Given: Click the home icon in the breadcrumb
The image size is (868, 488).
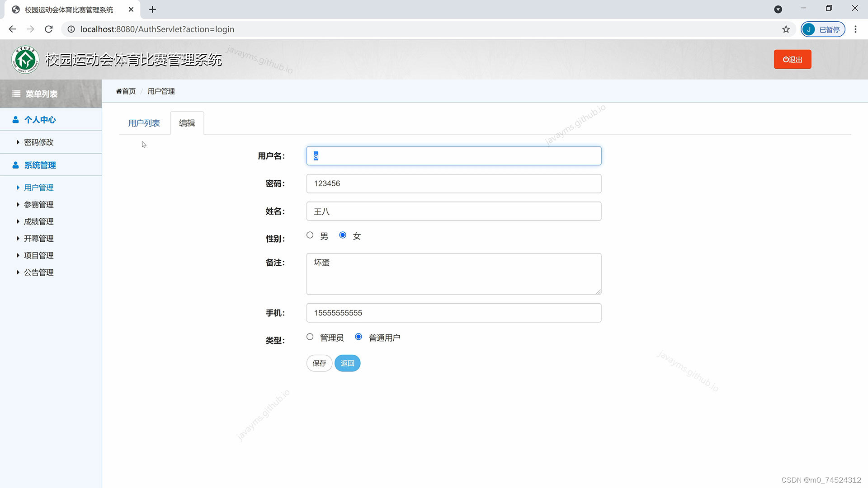Looking at the screenshot, I should pyautogui.click(x=118, y=91).
